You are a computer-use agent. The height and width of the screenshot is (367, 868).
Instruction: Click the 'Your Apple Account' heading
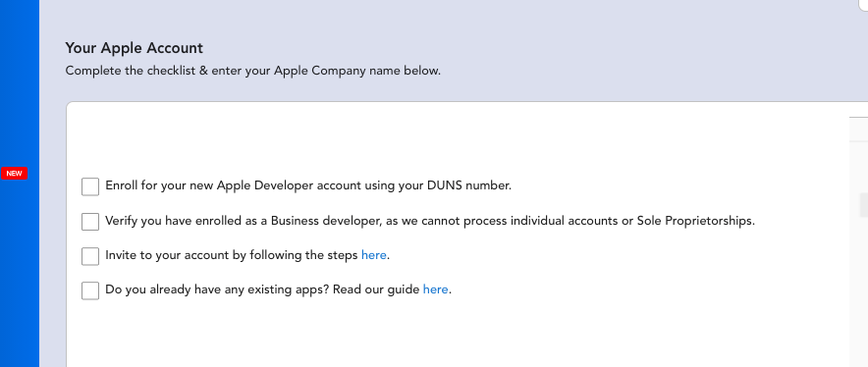coord(134,48)
